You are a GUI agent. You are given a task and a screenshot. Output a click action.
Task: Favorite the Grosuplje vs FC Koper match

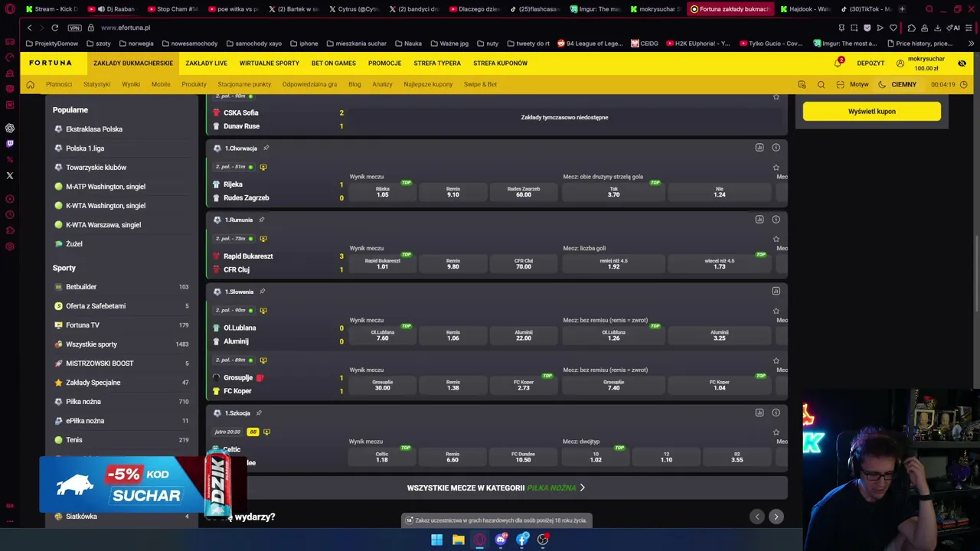click(776, 360)
